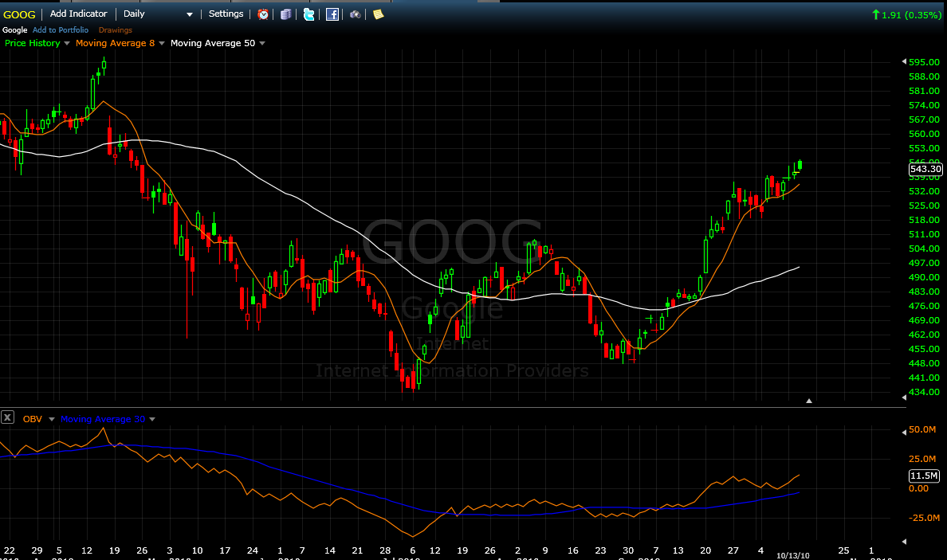Expand the OBV dropdown arrow
The image size is (947, 560).
click(x=51, y=419)
